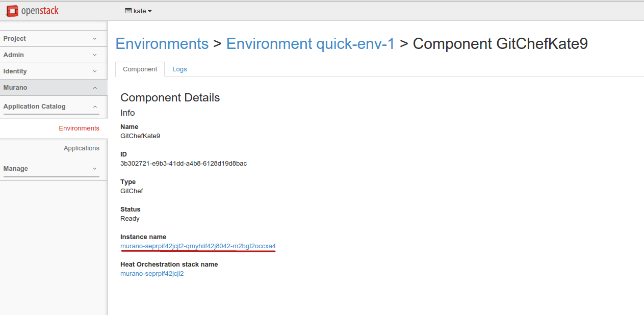Click the openstack wordmark text
Screen dimensions: 644x315
coord(40,11)
